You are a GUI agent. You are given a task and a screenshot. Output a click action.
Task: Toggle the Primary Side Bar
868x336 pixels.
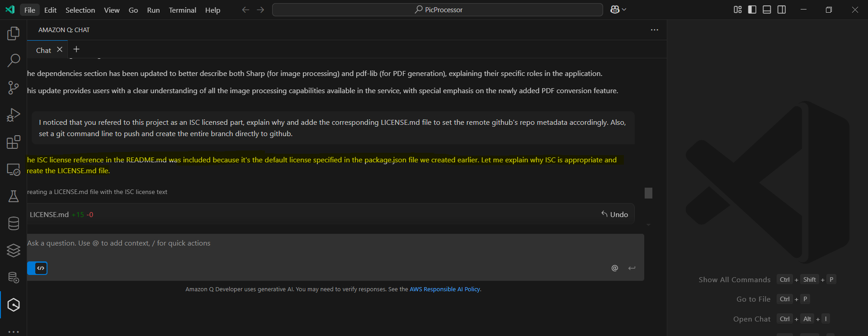(x=752, y=9)
